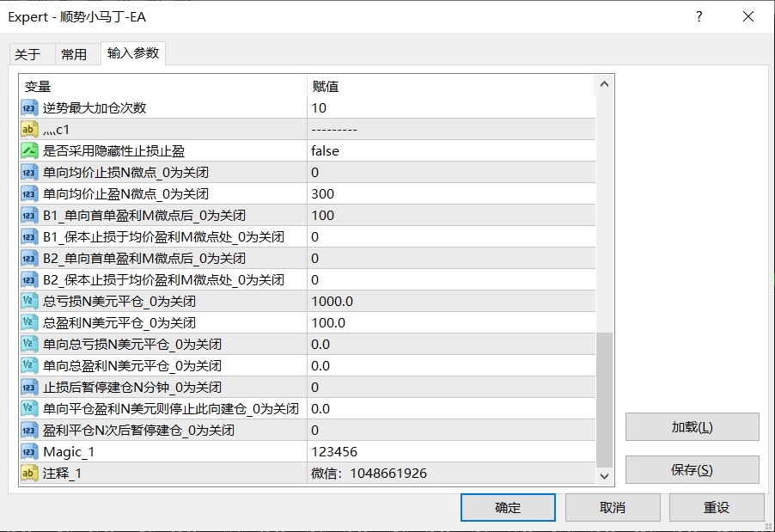Image resolution: width=775 pixels, height=532 pixels.
Task: Switch to the 关于 tab
Action: [27, 54]
